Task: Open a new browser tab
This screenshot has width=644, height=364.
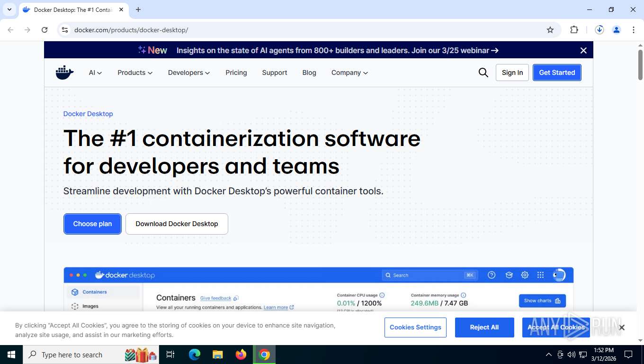Action: (x=138, y=9)
